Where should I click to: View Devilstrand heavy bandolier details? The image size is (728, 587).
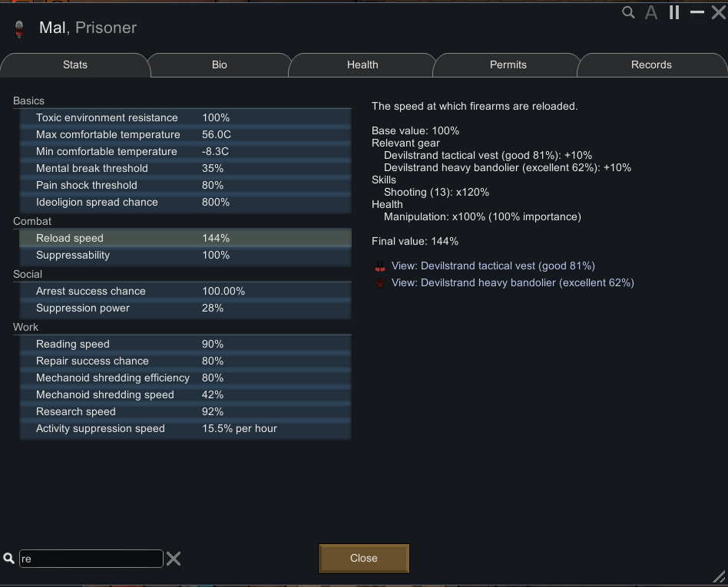click(x=512, y=283)
